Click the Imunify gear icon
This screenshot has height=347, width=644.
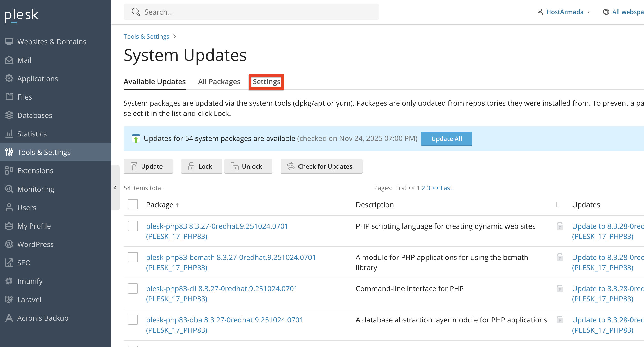[x=9, y=281]
